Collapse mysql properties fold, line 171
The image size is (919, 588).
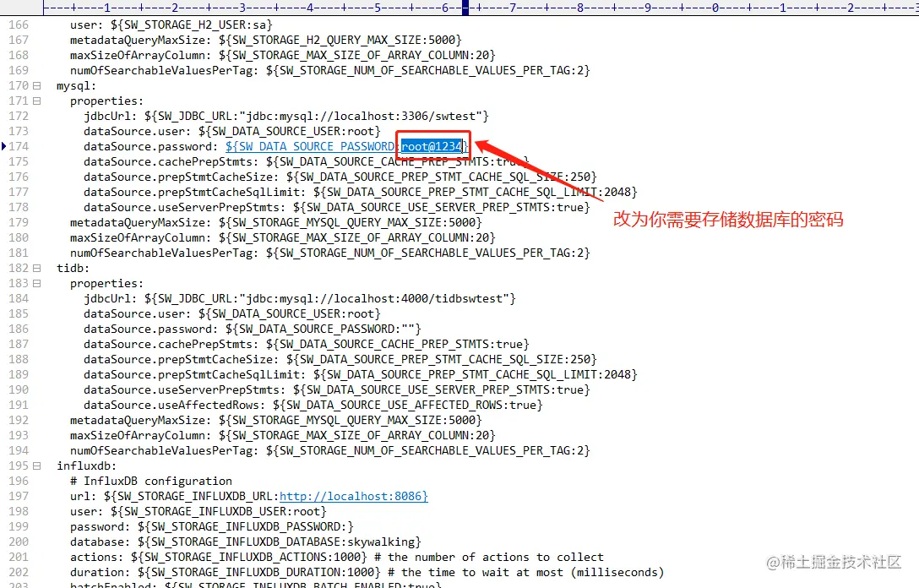37,101
